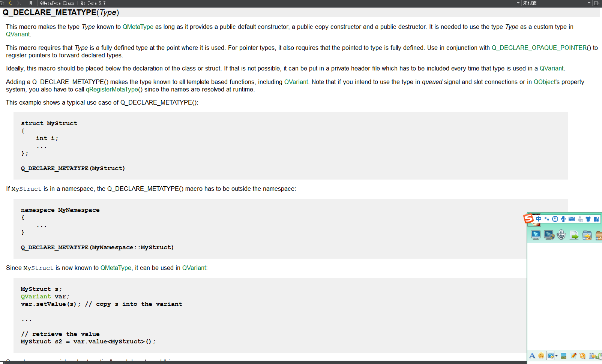Image resolution: width=602 pixels, height=364 pixels.
Task: Click 'namespace MyNamespace' code line
Action: [60, 210]
